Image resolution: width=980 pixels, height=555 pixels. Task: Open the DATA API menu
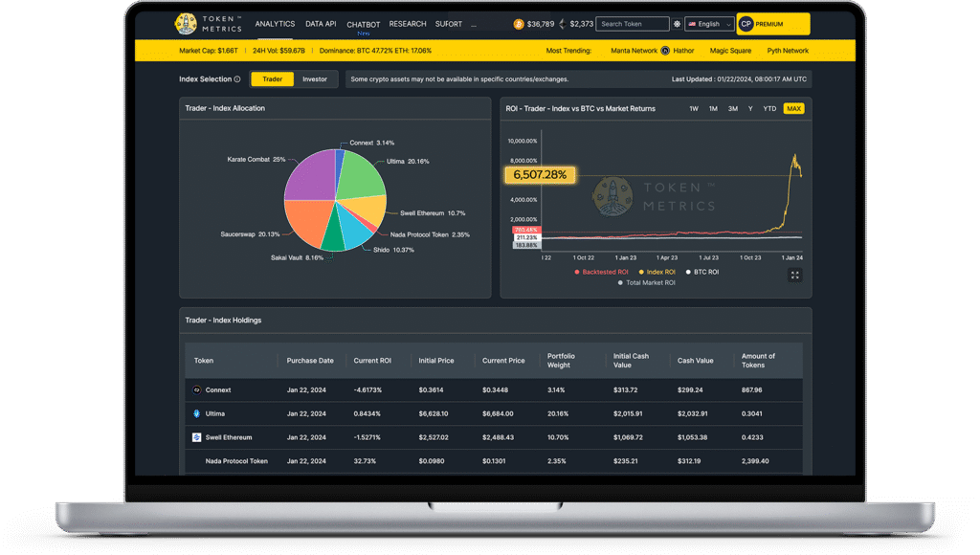[x=321, y=24]
